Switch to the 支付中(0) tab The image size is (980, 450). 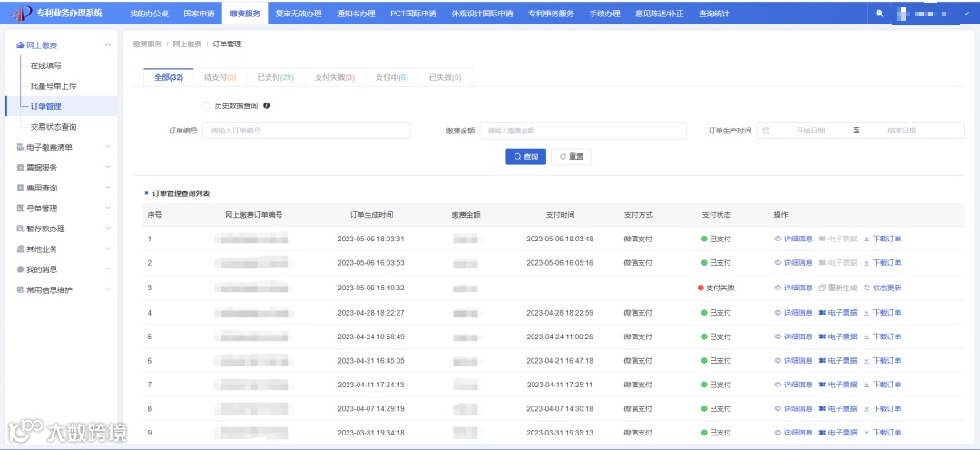coord(391,77)
